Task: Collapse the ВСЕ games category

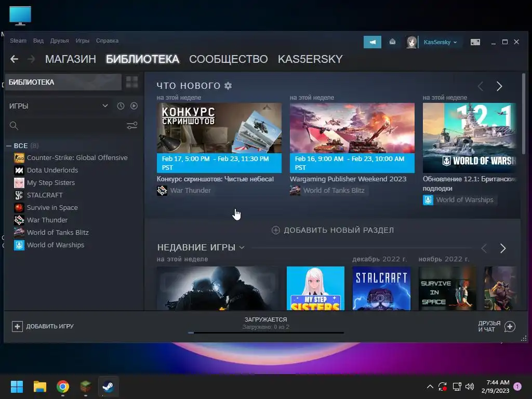Action: coord(9,146)
